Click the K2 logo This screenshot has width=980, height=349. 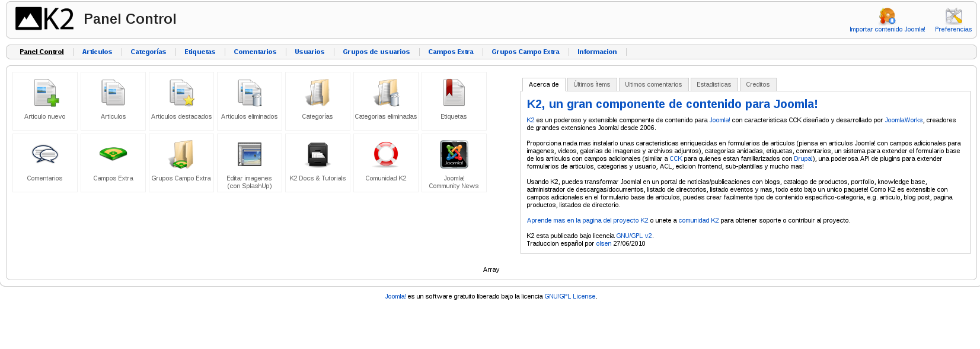[x=44, y=19]
